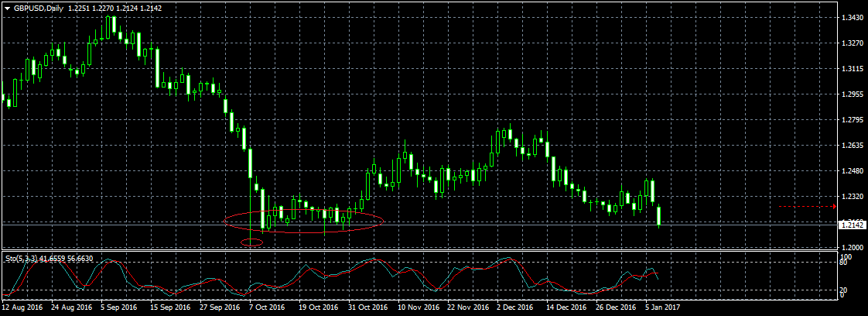Screen dimensions: 868x316
Task: Click the Sto(5,3,3) indicator label
Action: [x=26, y=258]
